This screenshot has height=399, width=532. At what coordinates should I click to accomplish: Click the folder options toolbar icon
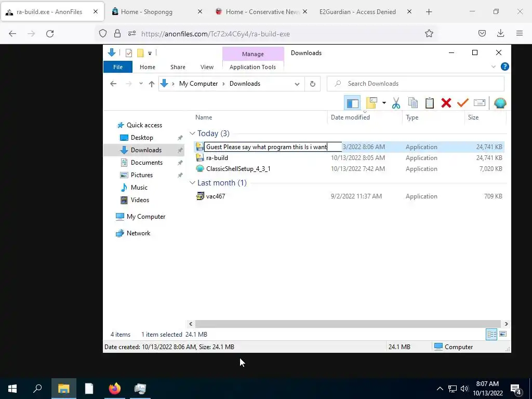(371, 103)
